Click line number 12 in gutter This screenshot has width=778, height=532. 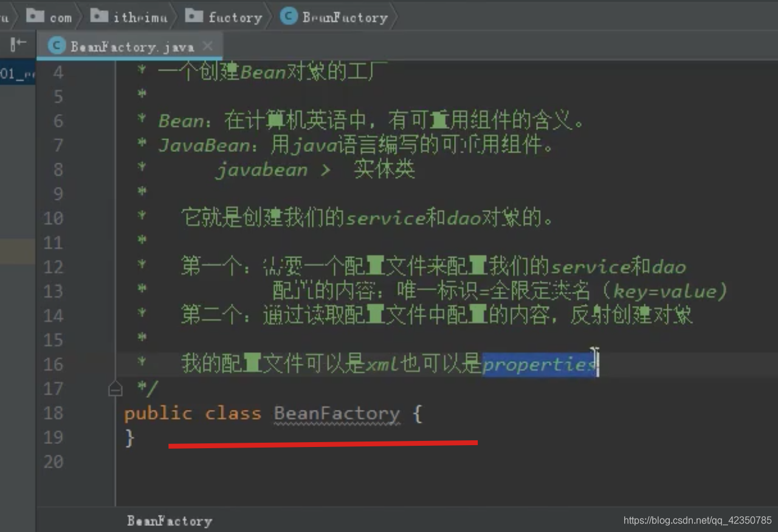(x=53, y=267)
